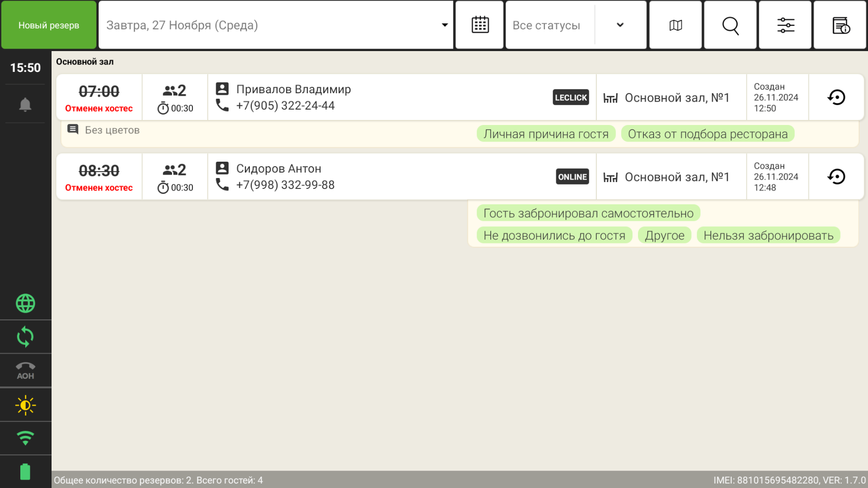Open the reservation search
This screenshot has width=868, height=488.
(730, 25)
